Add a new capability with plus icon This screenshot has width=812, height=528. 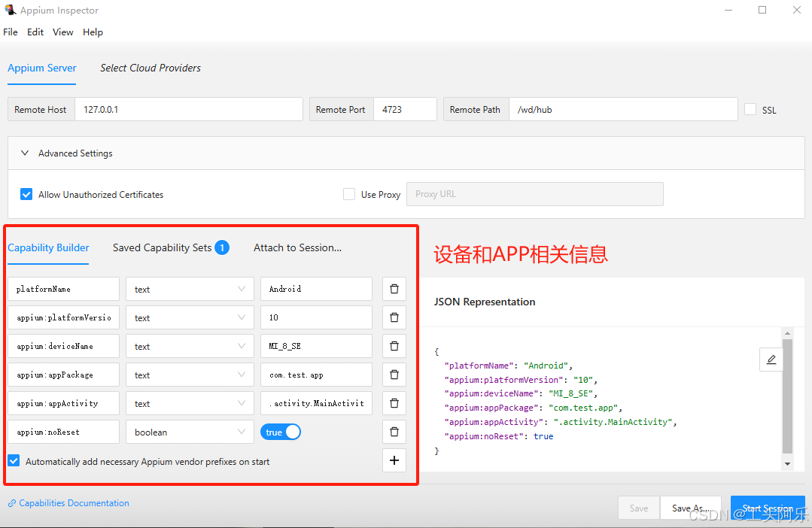coord(394,460)
